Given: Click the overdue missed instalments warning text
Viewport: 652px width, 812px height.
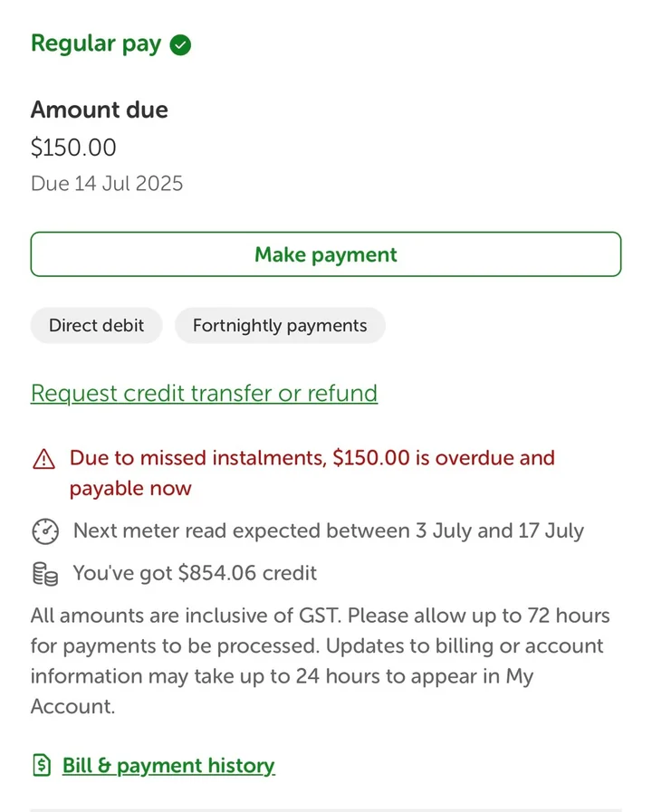Looking at the screenshot, I should (x=312, y=459).
